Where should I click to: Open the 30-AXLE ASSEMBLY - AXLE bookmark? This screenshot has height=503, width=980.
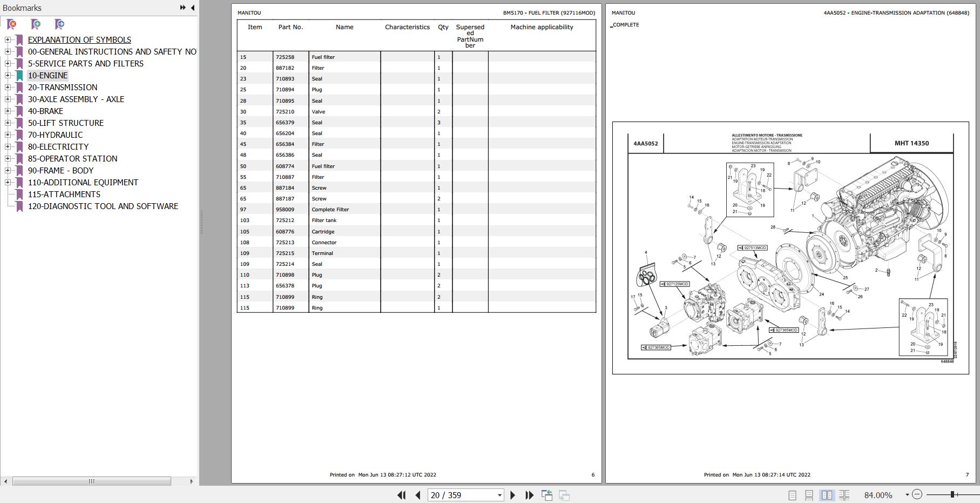76,99
